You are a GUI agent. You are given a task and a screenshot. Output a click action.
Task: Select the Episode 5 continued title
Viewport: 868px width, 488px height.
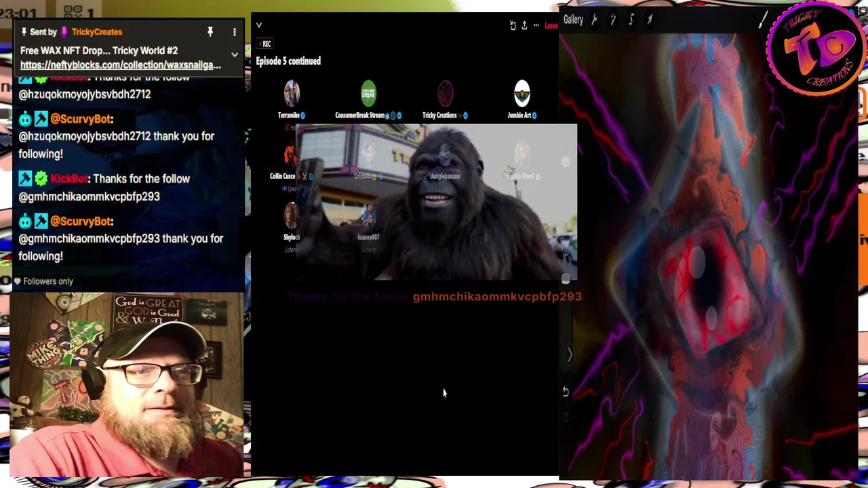[x=288, y=61]
